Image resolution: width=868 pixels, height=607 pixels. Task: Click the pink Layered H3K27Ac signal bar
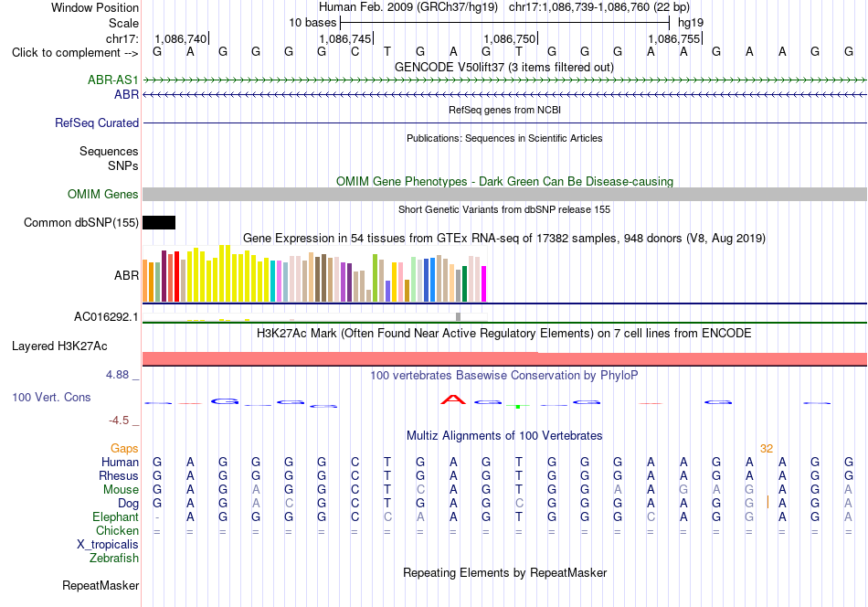pos(504,359)
